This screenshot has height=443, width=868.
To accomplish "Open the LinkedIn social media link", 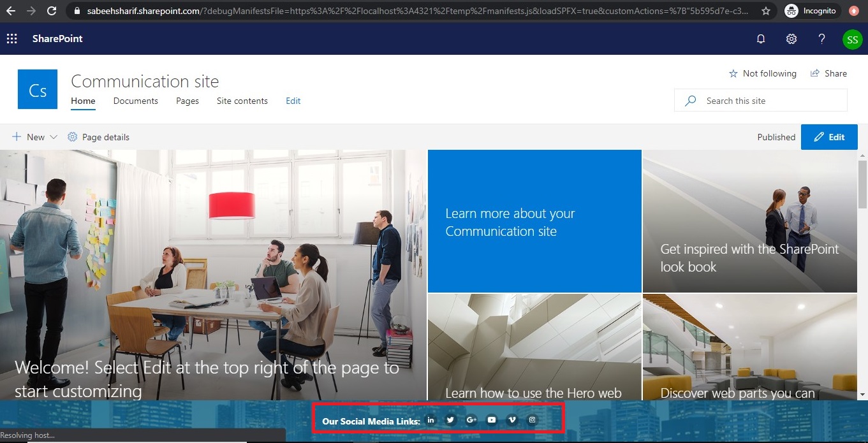I will tap(430, 419).
